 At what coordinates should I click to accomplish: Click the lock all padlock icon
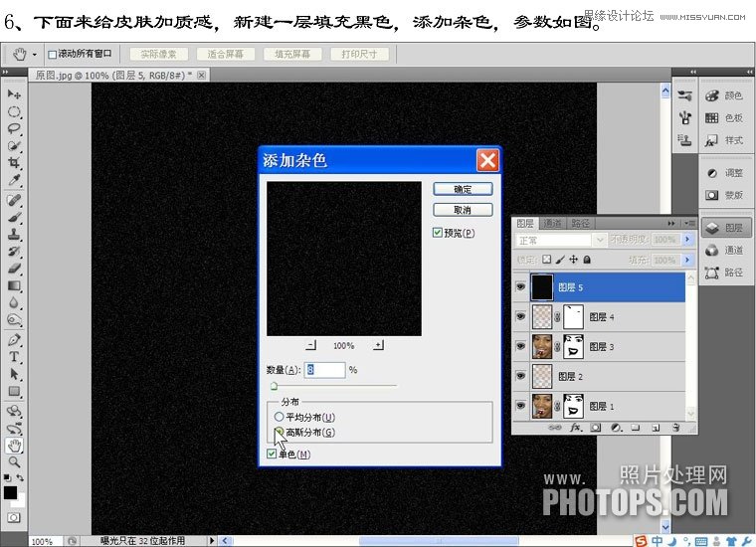(587, 260)
